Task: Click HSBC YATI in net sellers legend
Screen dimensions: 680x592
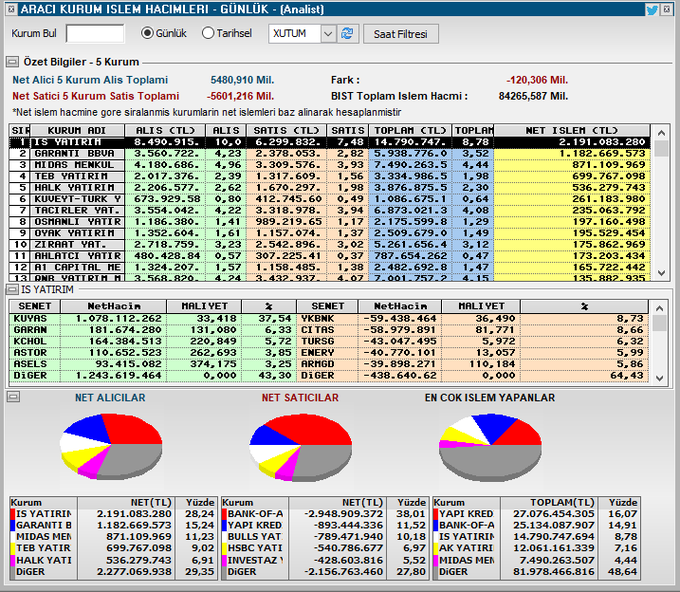Action: pyautogui.click(x=255, y=549)
